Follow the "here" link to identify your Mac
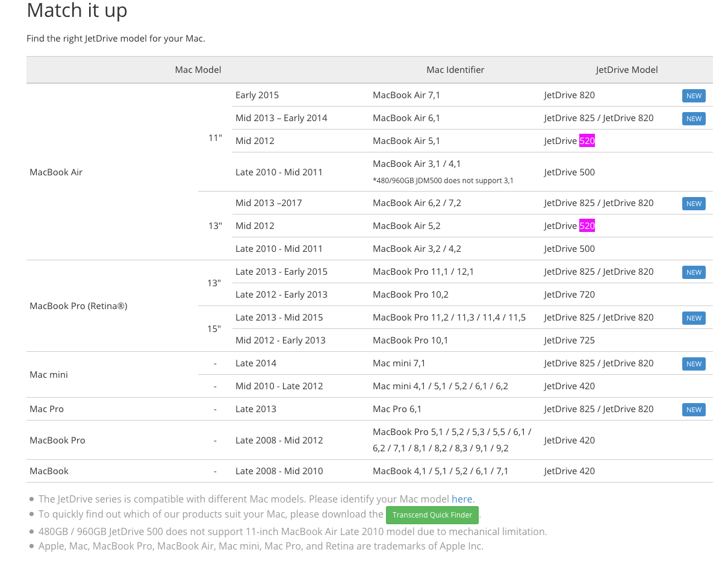This screenshot has width=728, height=573. [x=462, y=499]
